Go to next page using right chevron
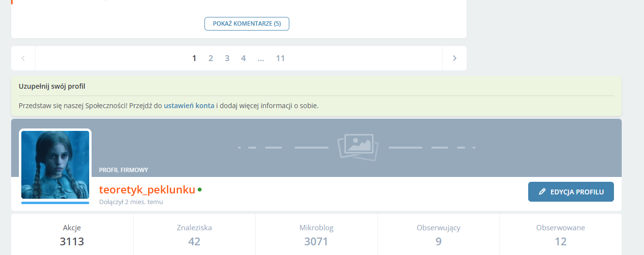 coord(455,58)
